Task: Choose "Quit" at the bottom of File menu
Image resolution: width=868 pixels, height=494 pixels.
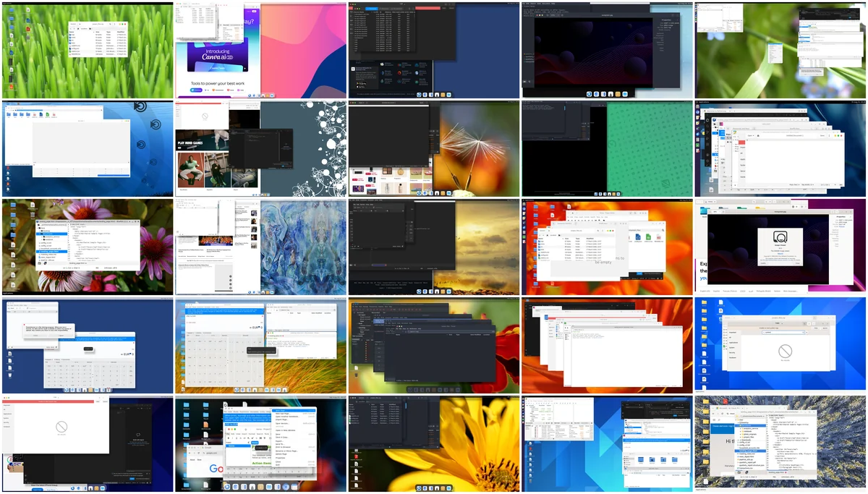Action: [x=294, y=465]
